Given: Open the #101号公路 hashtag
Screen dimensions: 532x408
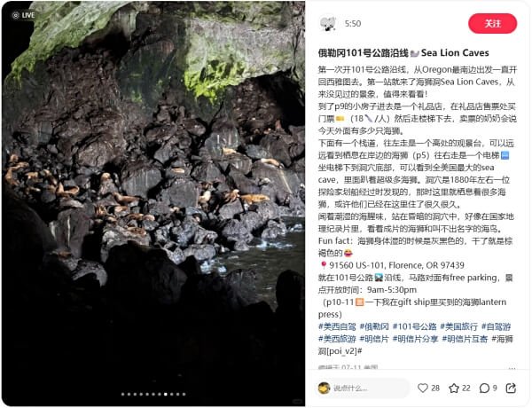Looking at the screenshot, I should tap(414, 326).
